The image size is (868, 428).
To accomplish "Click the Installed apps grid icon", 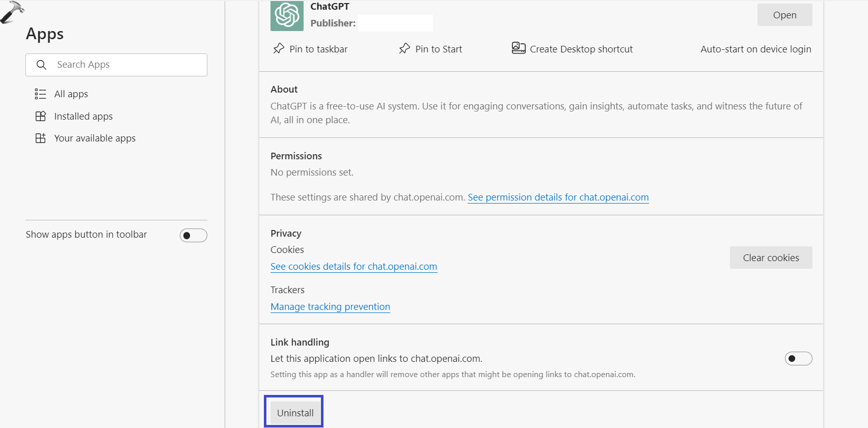I will (x=41, y=117).
